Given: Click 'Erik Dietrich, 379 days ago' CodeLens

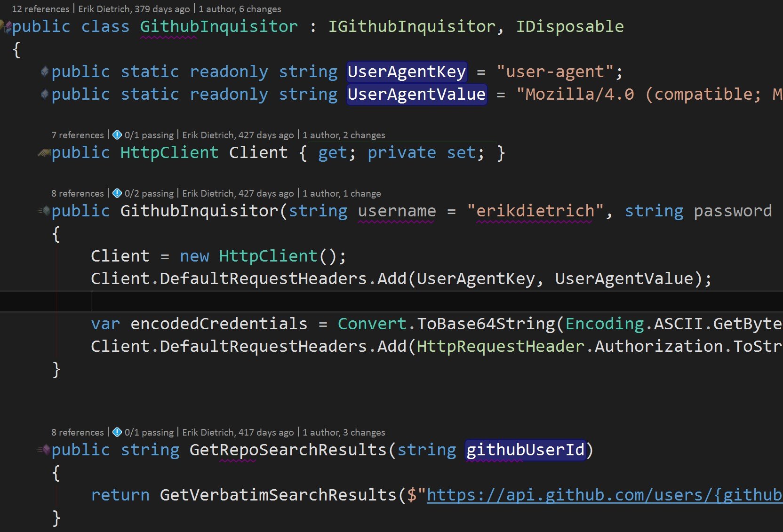Looking at the screenshot, I should 134,9.
